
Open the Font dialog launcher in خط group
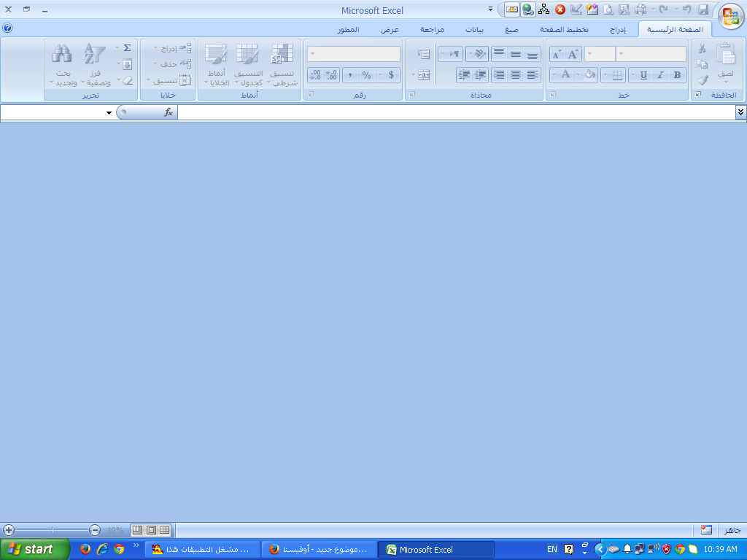553,94
